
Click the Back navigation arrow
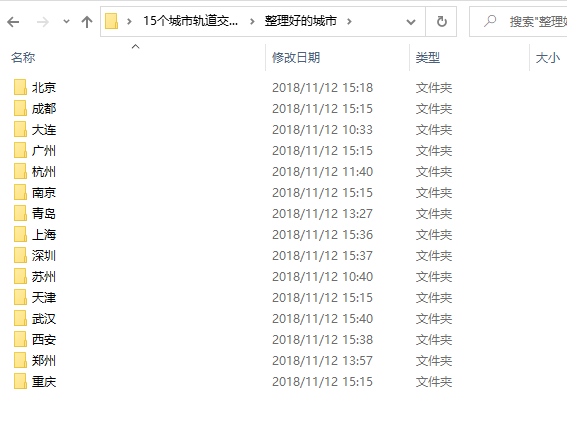pyautogui.click(x=13, y=22)
